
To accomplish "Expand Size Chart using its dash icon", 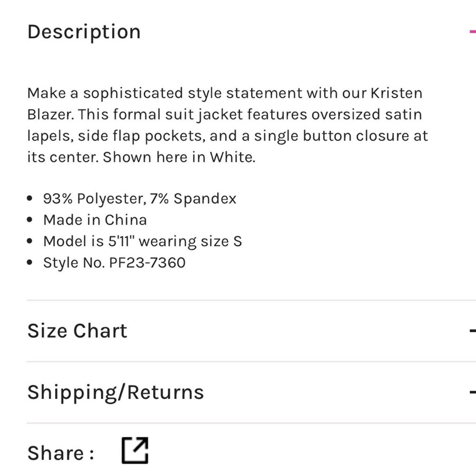I will pyautogui.click(x=473, y=331).
